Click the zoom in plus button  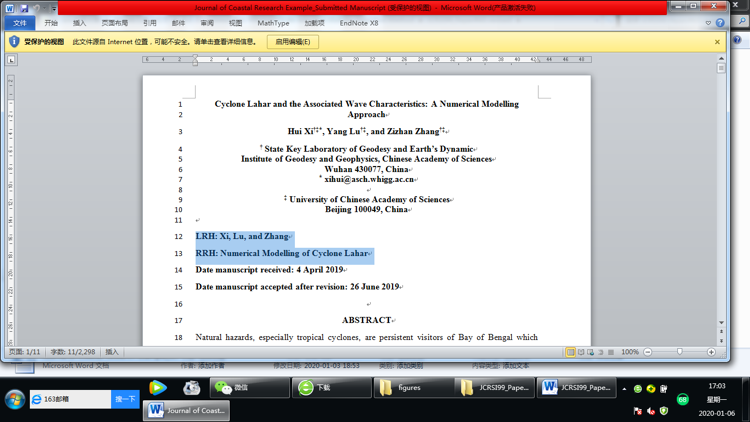coord(712,352)
